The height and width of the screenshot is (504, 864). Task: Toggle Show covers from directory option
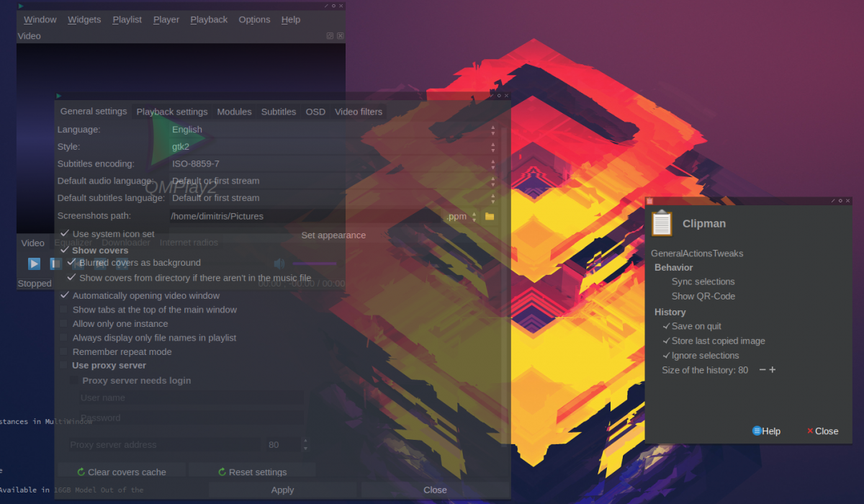pyautogui.click(x=71, y=277)
